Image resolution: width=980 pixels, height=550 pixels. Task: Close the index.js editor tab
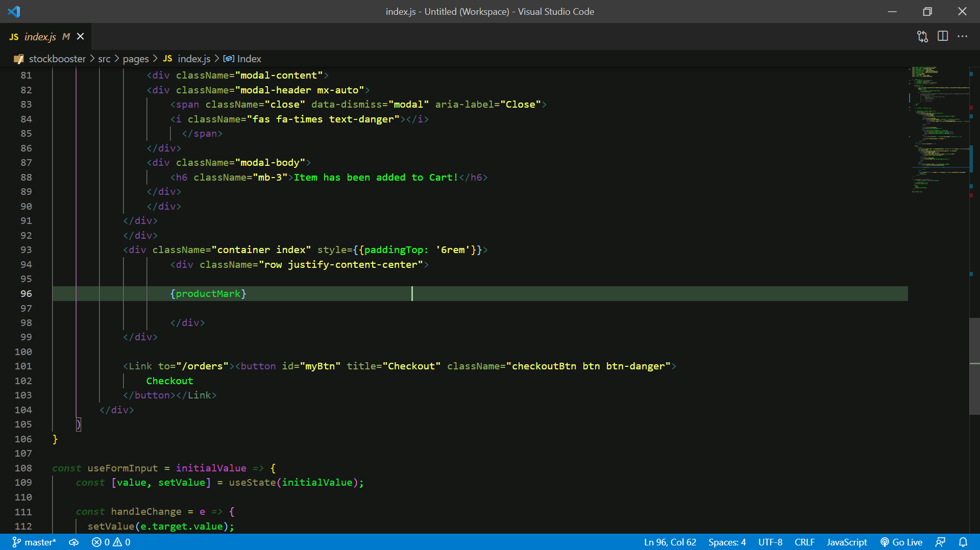(80, 36)
